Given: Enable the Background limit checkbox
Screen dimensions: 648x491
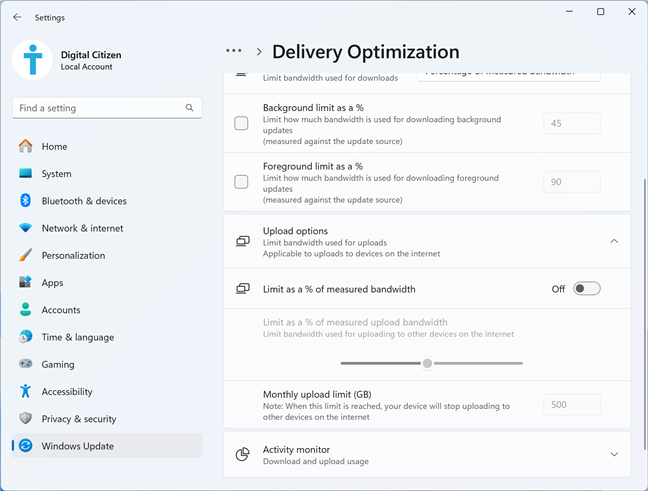Looking at the screenshot, I should [x=241, y=123].
